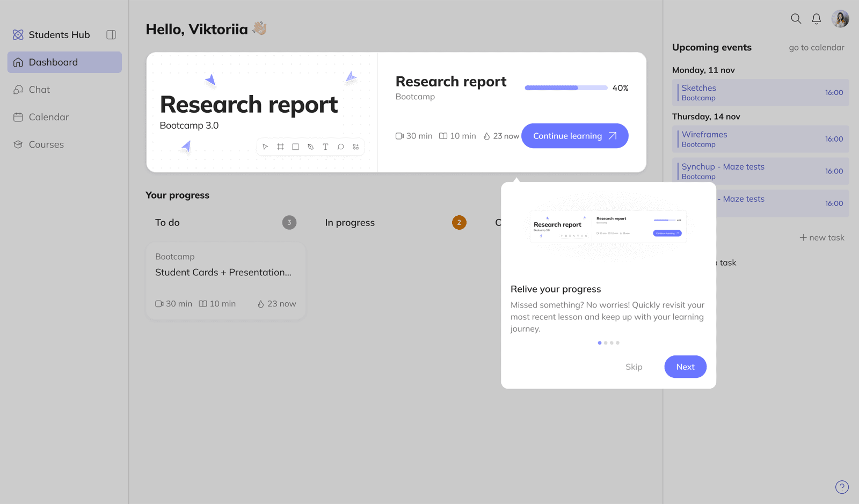Click the Students Hub logo icon
The image size is (859, 504).
(18, 35)
